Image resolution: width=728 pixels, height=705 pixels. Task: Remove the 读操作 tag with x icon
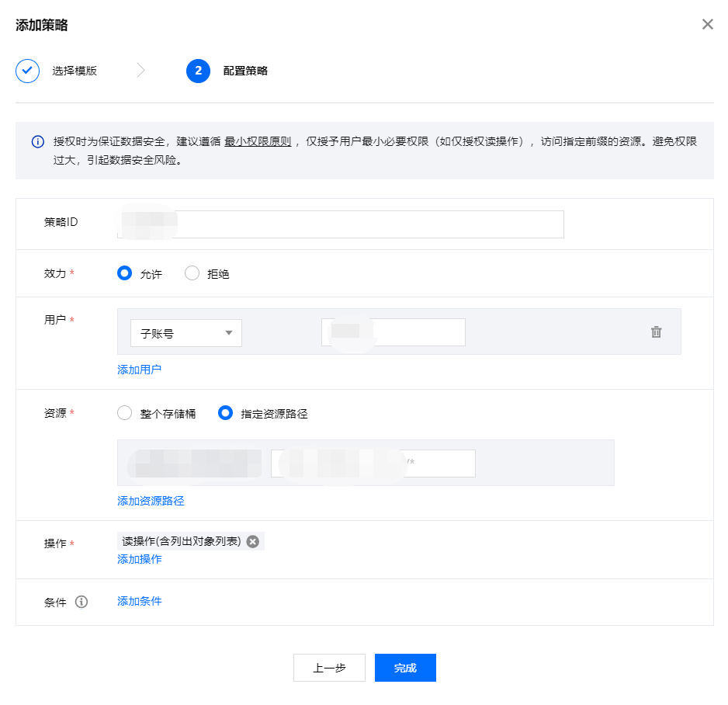pos(252,541)
